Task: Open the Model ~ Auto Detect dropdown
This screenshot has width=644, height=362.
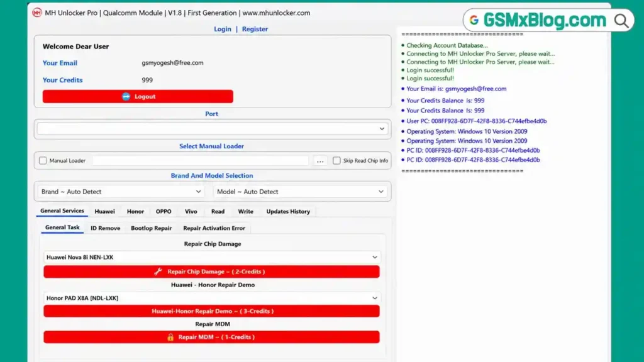Action: click(x=300, y=192)
